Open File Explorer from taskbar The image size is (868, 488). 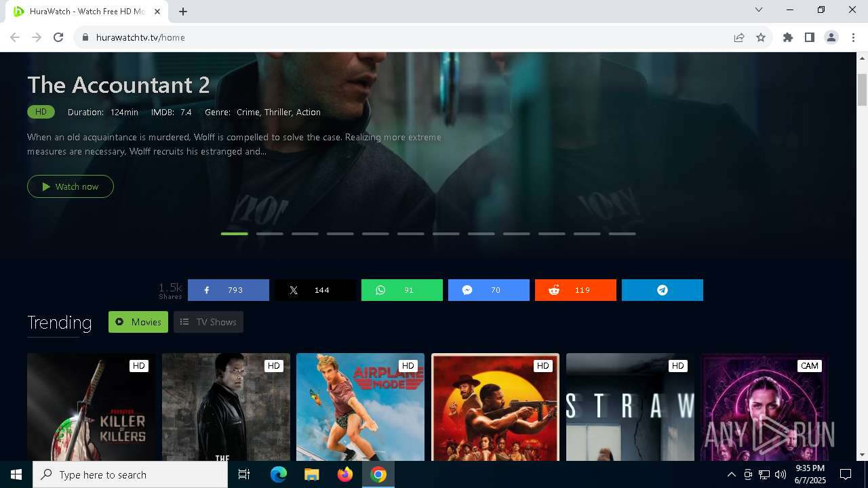(x=311, y=474)
